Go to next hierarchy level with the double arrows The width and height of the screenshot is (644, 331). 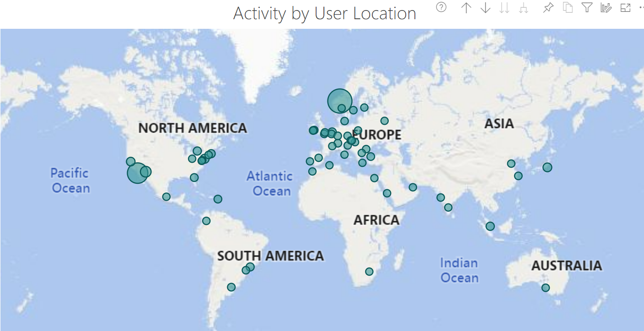tap(504, 8)
